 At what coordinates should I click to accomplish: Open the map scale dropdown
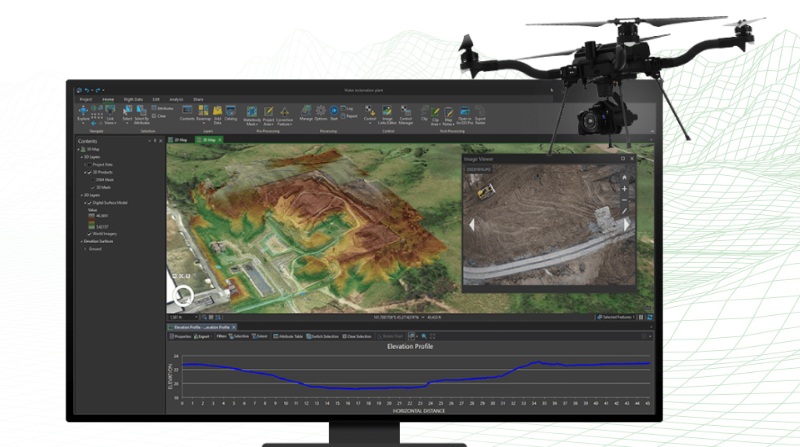point(195,317)
